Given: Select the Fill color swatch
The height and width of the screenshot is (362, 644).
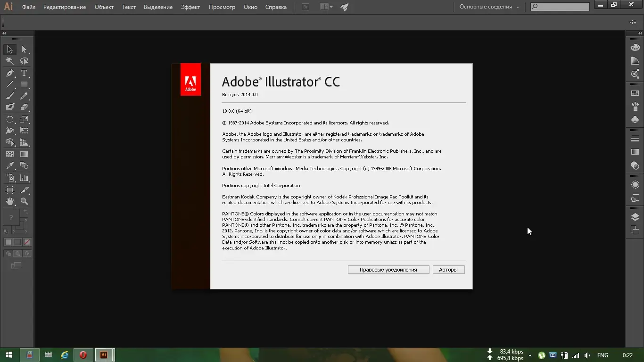Looking at the screenshot, I should click(x=10, y=217).
